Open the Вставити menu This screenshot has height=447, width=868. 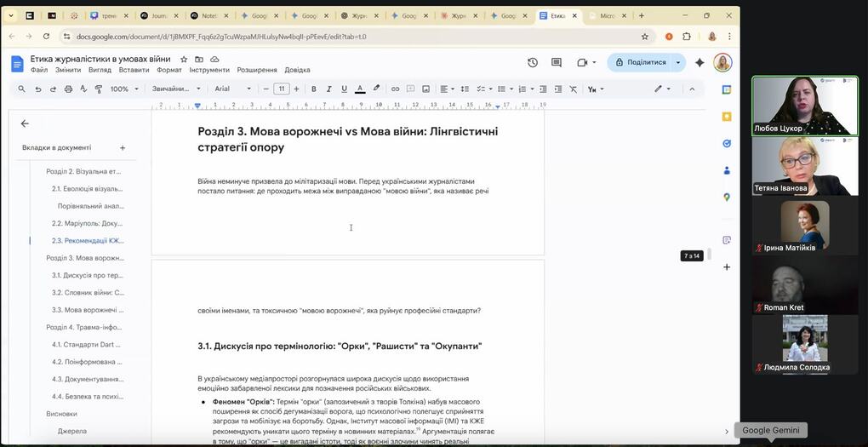pos(134,70)
